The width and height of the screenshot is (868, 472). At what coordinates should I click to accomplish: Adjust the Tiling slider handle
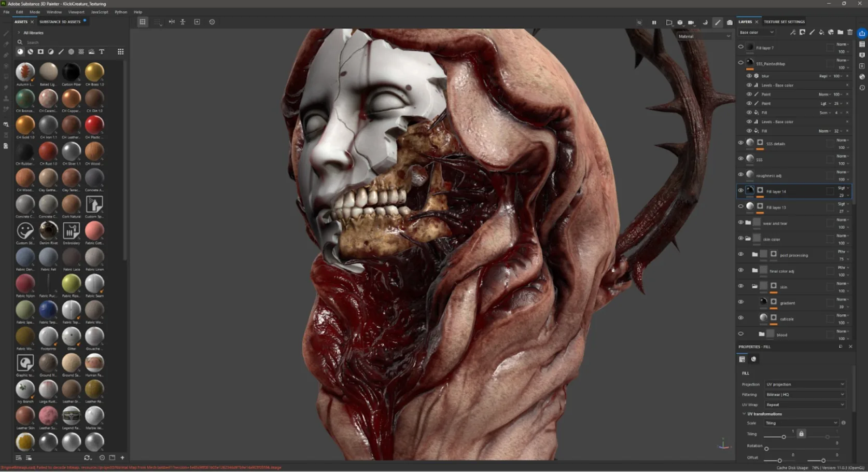tap(783, 437)
